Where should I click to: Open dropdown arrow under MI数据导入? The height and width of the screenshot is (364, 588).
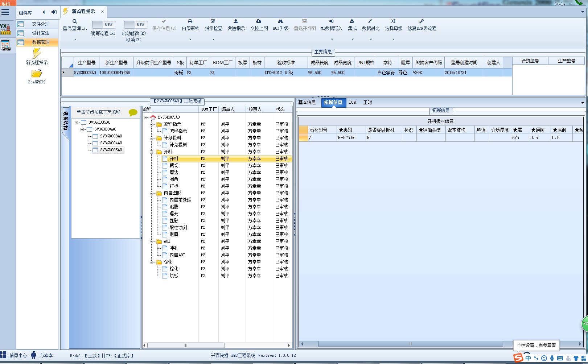[332, 39]
